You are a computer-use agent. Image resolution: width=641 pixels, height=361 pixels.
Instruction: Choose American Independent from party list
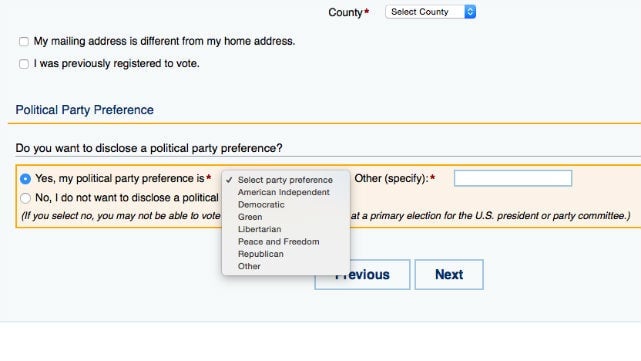(286, 192)
